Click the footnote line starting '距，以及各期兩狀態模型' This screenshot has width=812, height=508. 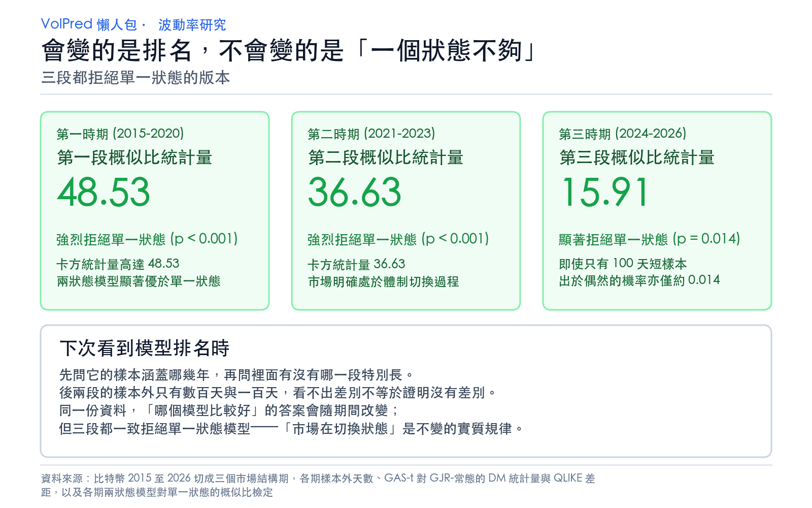[157, 493]
